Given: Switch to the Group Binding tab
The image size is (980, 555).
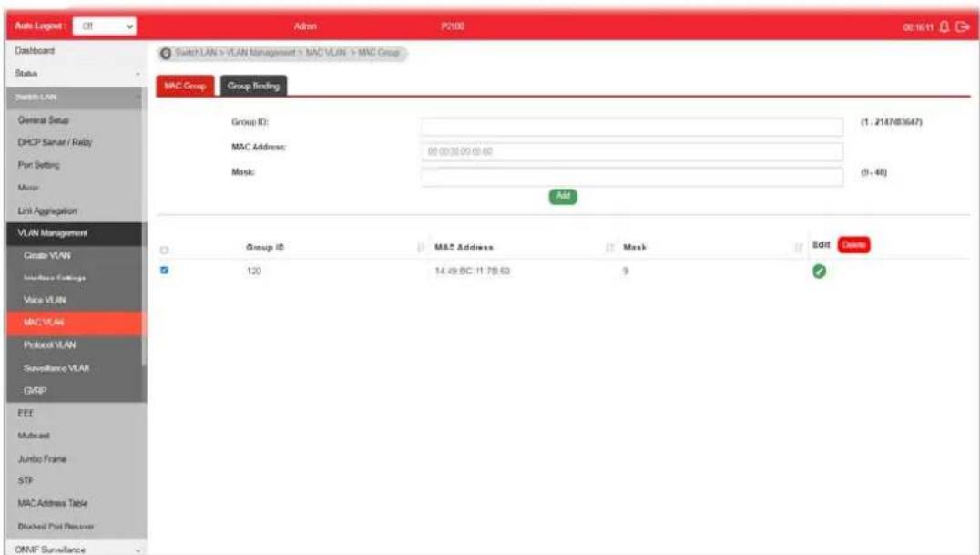Looking at the screenshot, I should 254,86.
